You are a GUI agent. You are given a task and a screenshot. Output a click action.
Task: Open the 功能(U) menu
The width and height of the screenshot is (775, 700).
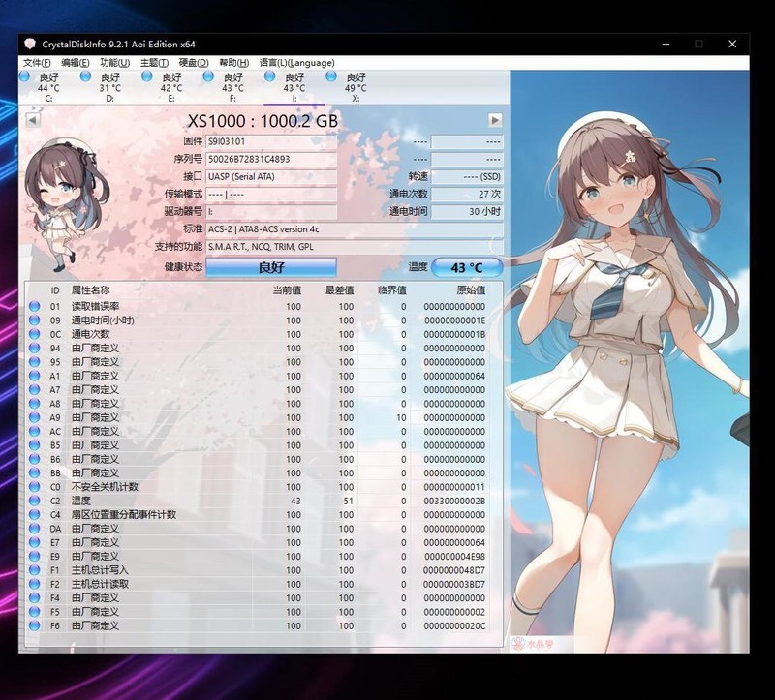[x=114, y=62]
